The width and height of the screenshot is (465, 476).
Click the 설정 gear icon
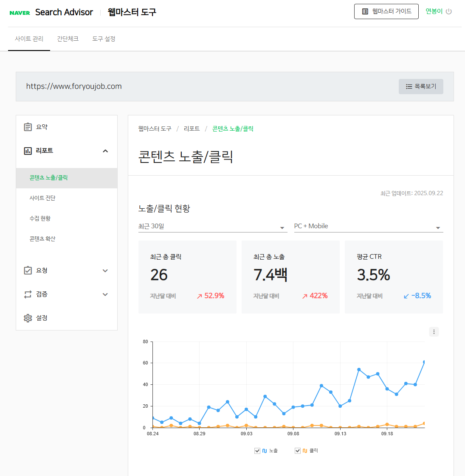click(x=28, y=318)
